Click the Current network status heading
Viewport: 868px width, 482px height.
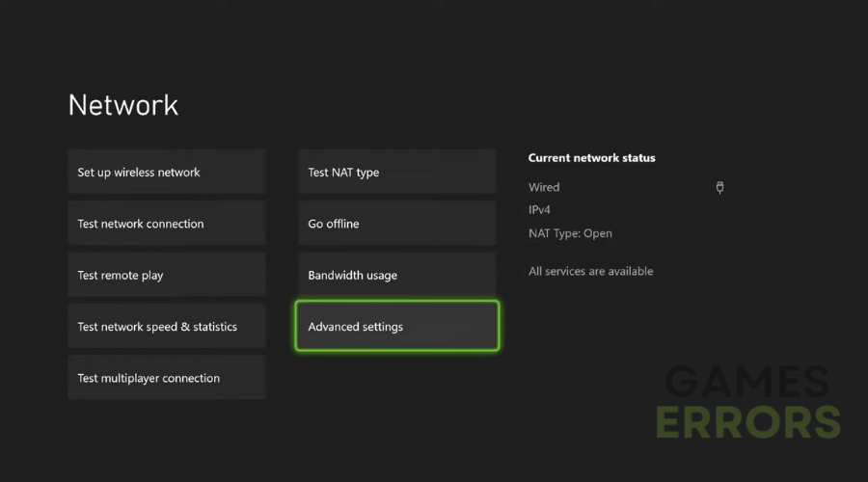591,158
